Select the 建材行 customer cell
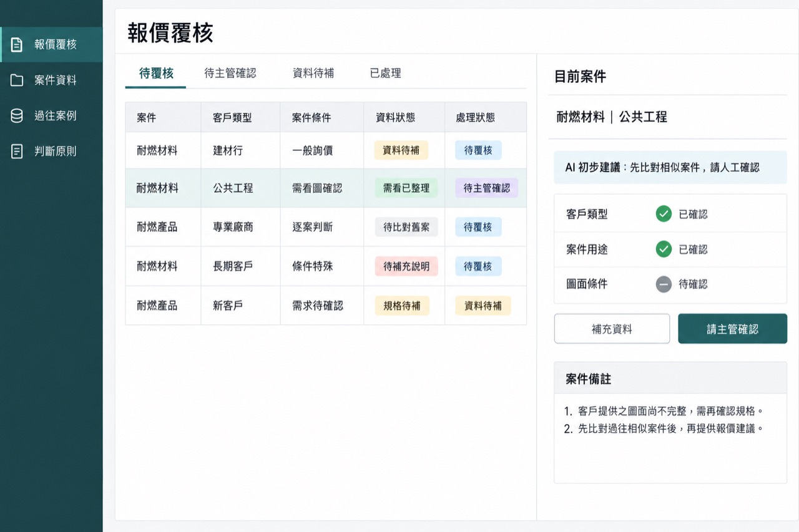Screen dimensions: 799x532 pyautogui.click(x=240, y=150)
